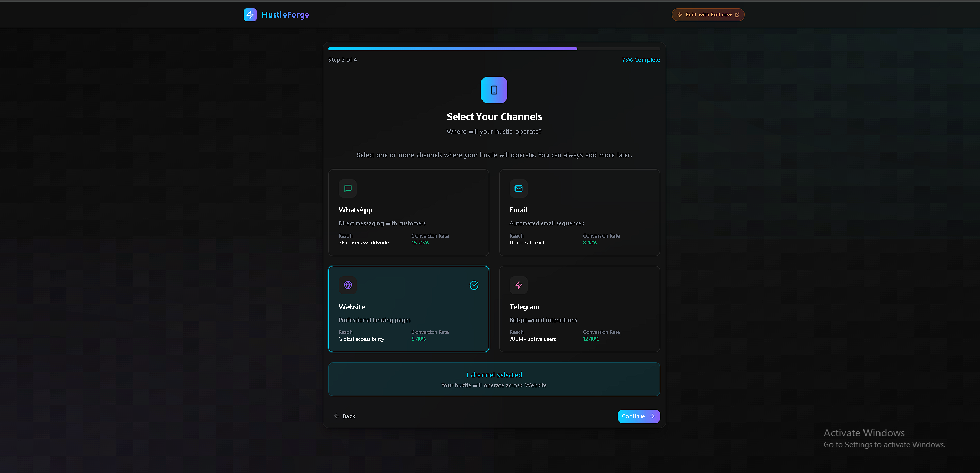Viewport: 980px width, 473px height.
Task: Select the WhatsApp channel card title
Action: 355,210
